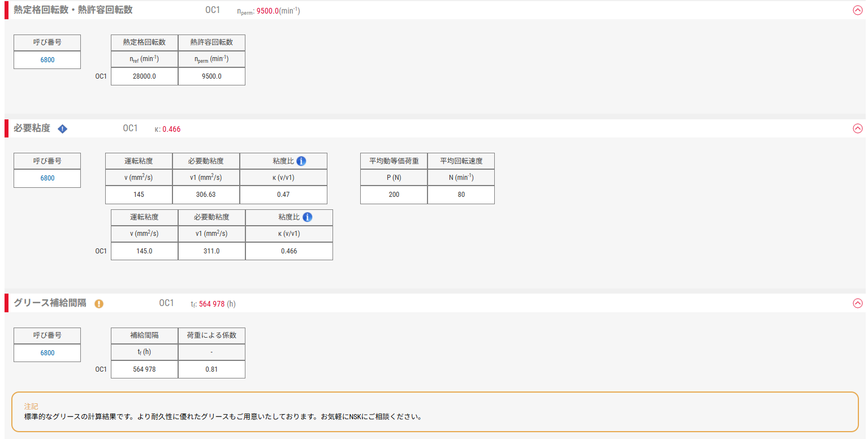Image resolution: width=868 pixels, height=439 pixels.
Task: Select the mean rotational speed 80 cell
Action: (461, 195)
